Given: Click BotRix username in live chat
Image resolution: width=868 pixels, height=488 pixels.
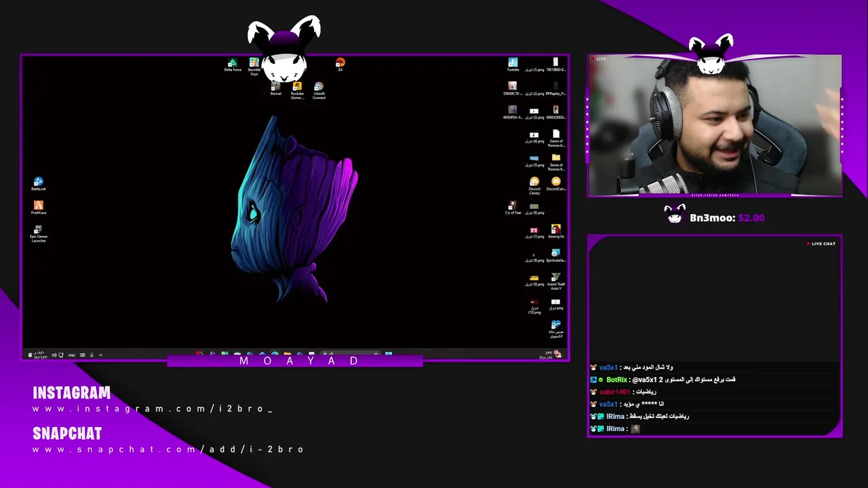Looking at the screenshot, I should (616, 380).
